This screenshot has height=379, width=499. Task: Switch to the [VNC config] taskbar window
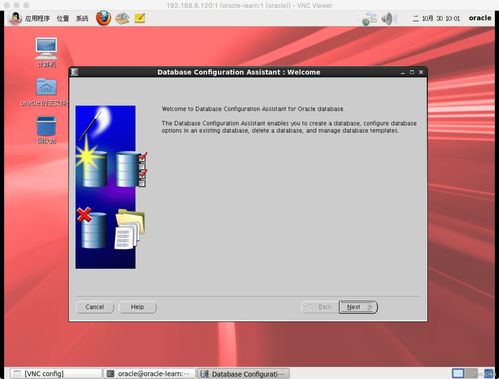pos(55,374)
